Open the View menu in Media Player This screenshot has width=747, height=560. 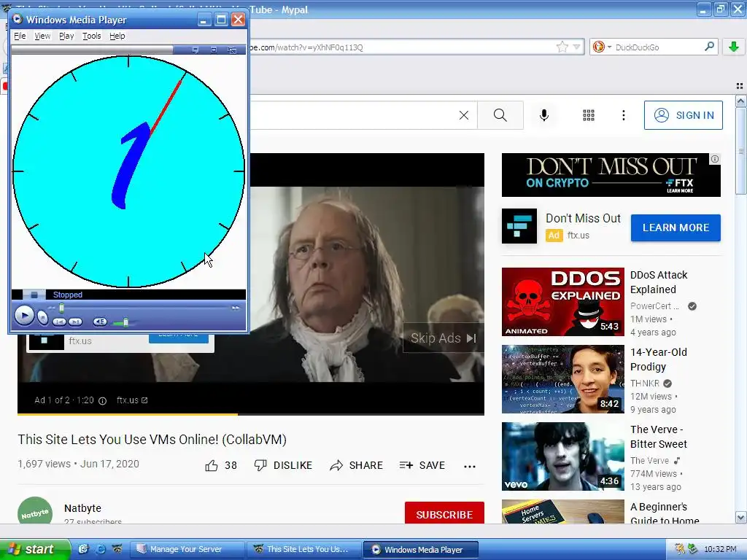click(42, 36)
